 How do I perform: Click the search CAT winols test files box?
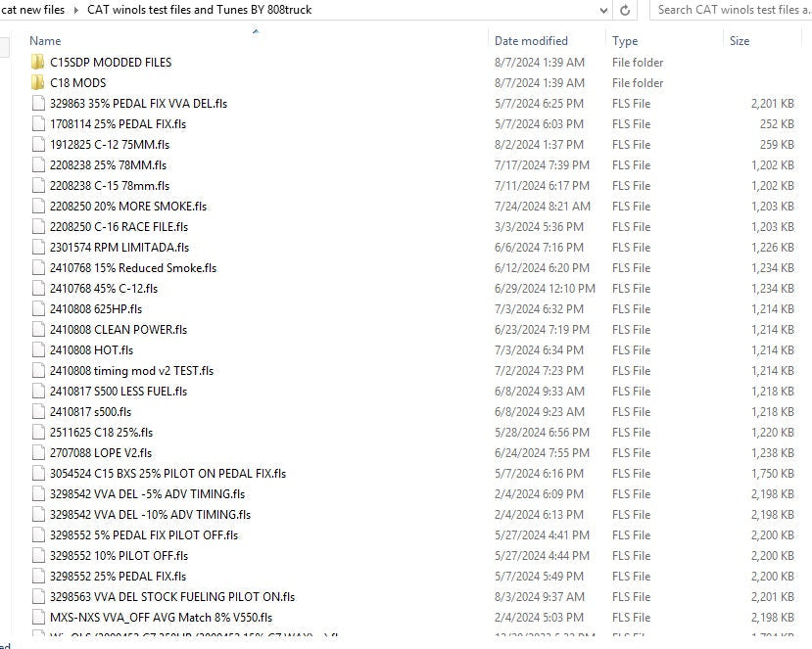pos(730,10)
